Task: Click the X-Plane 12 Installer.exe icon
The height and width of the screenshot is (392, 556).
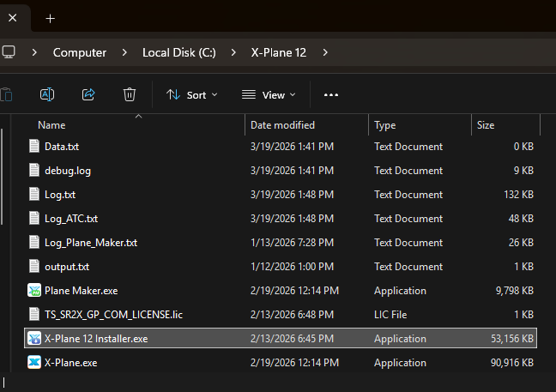Action: point(34,339)
